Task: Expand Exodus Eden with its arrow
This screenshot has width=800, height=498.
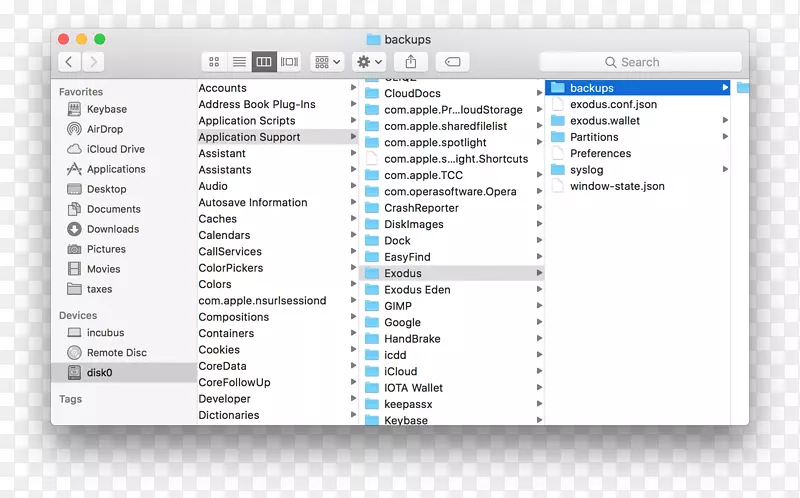Action: 539,289
